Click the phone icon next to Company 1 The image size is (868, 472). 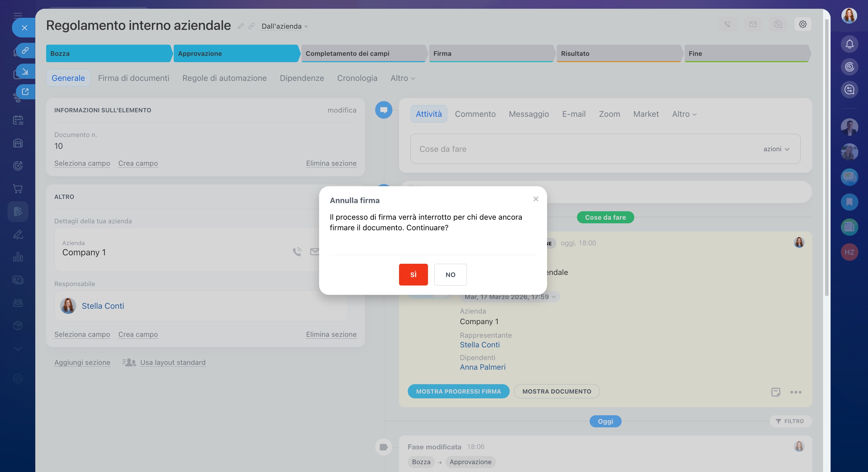tap(297, 252)
